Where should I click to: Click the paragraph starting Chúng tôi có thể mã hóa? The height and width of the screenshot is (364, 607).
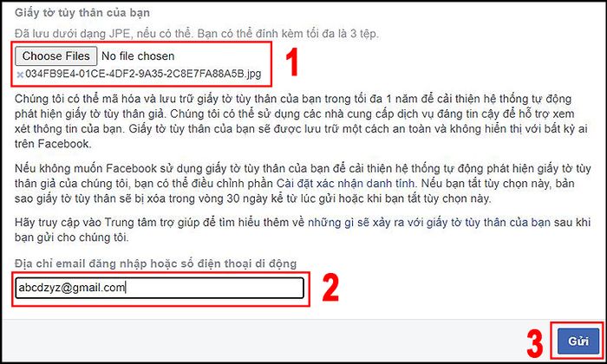(x=301, y=121)
